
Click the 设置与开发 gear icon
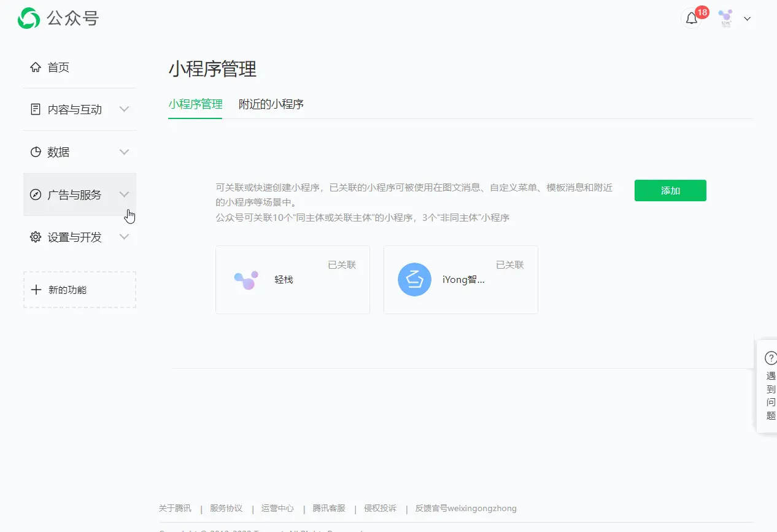tap(36, 237)
